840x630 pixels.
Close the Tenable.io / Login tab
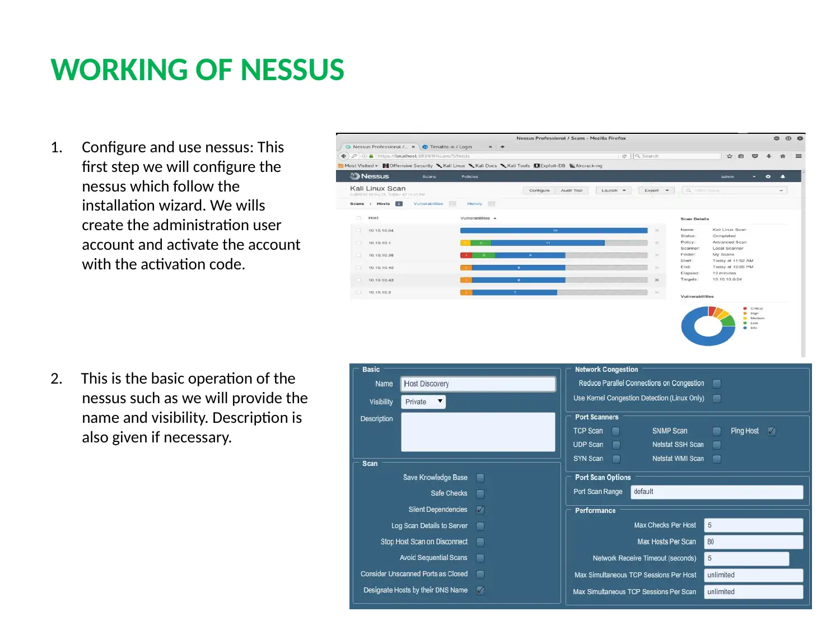click(x=490, y=147)
